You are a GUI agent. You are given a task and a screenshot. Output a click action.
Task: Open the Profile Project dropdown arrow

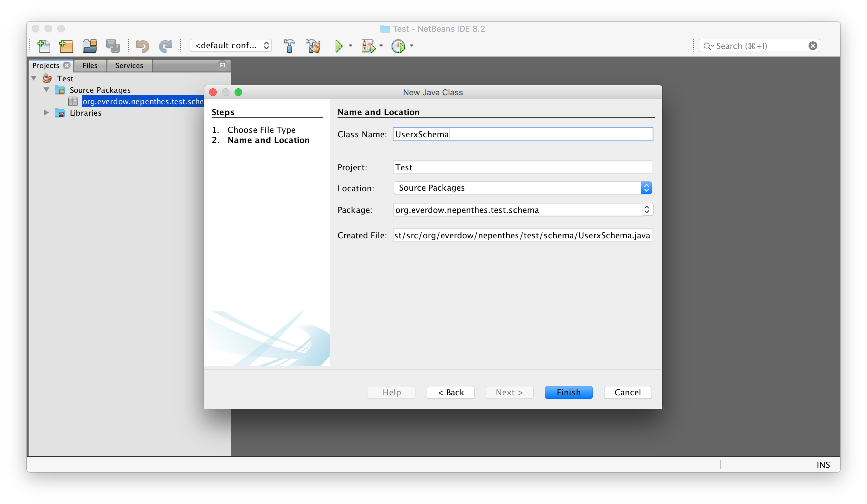[x=412, y=46]
